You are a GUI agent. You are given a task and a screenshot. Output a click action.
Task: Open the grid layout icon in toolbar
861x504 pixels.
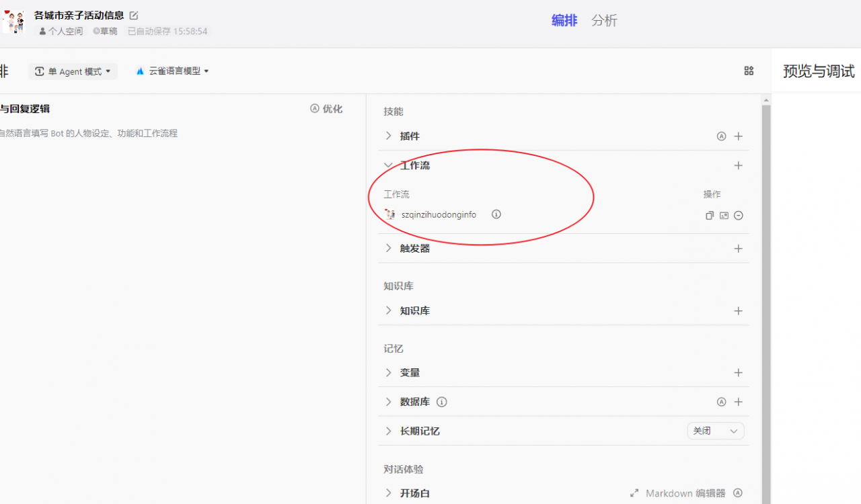pos(749,71)
